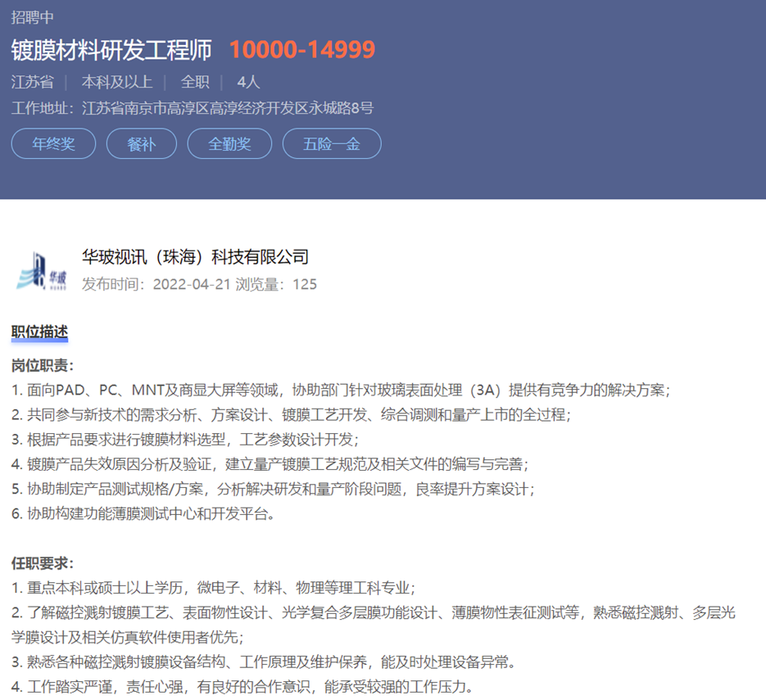The width and height of the screenshot is (766, 700).
Task: Click the work address 永城路8号 line
Action: pyautogui.click(x=193, y=108)
